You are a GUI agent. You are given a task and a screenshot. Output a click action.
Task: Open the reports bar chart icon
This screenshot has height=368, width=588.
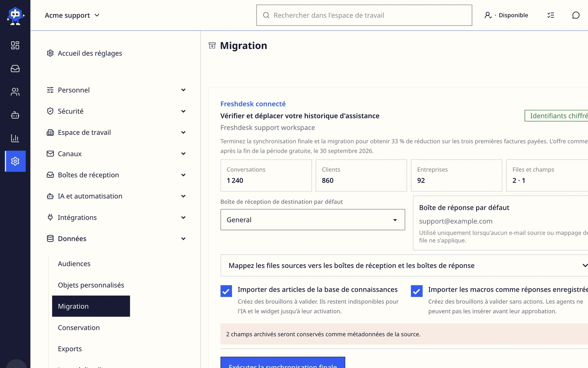[15, 138]
